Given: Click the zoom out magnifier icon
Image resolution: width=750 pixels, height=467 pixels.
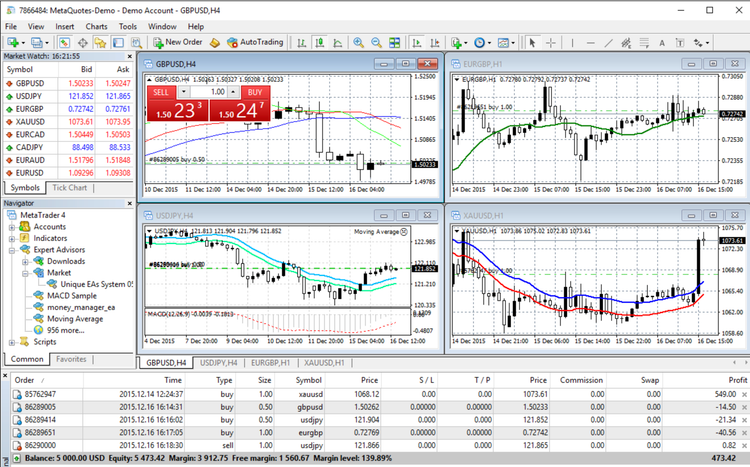Looking at the screenshot, I should (377, 43).
